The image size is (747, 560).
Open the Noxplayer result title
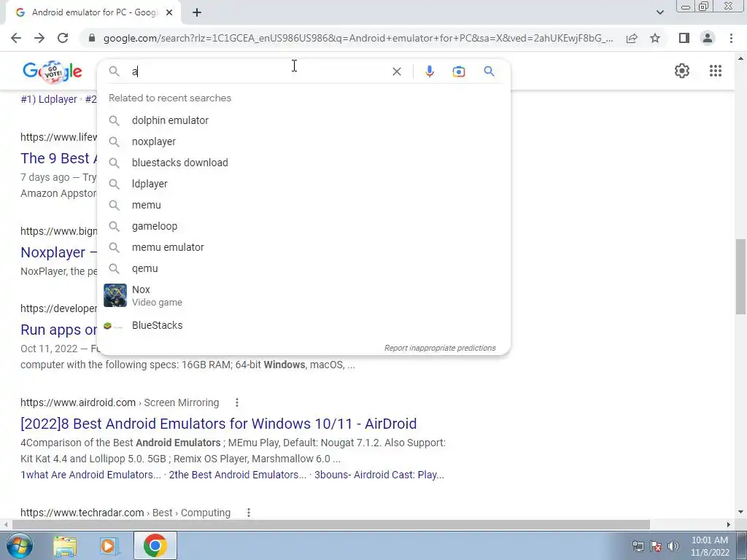pos(58,252)
